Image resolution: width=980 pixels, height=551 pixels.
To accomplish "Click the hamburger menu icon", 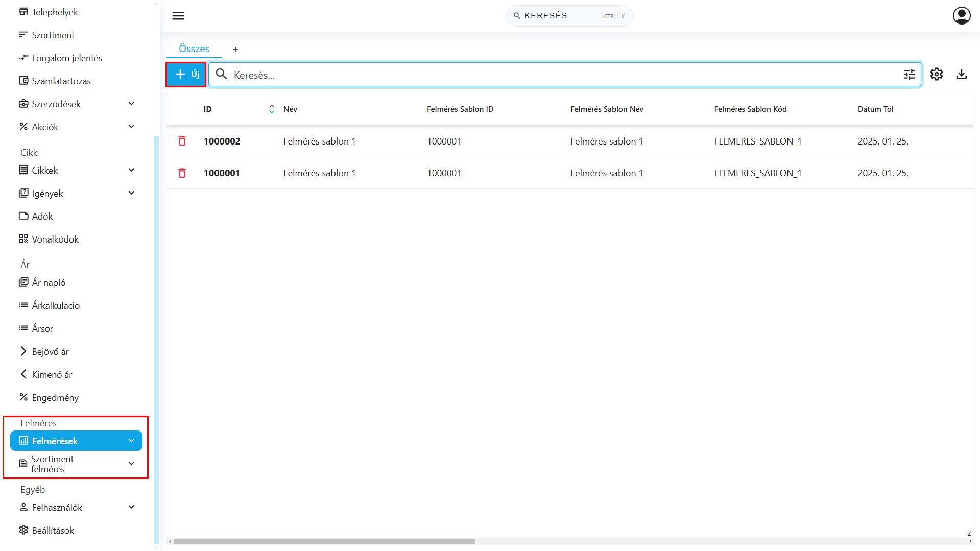I will [178, 16].
